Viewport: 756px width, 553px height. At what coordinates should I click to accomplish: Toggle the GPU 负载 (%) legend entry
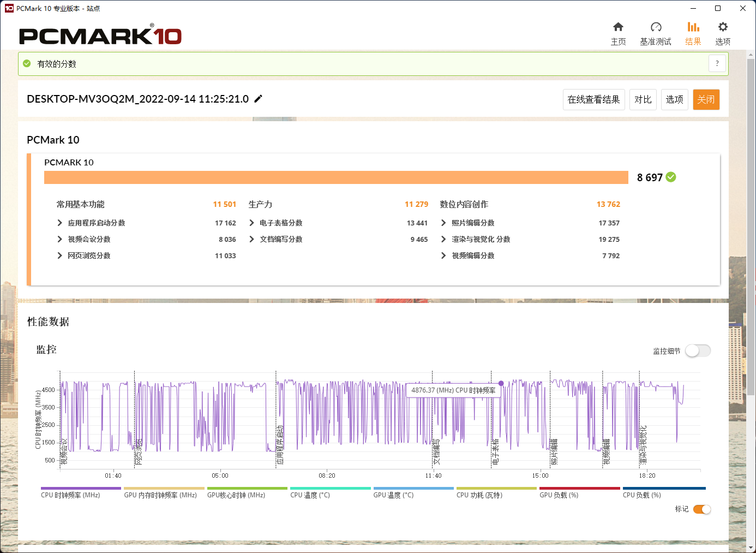[580, 492]
